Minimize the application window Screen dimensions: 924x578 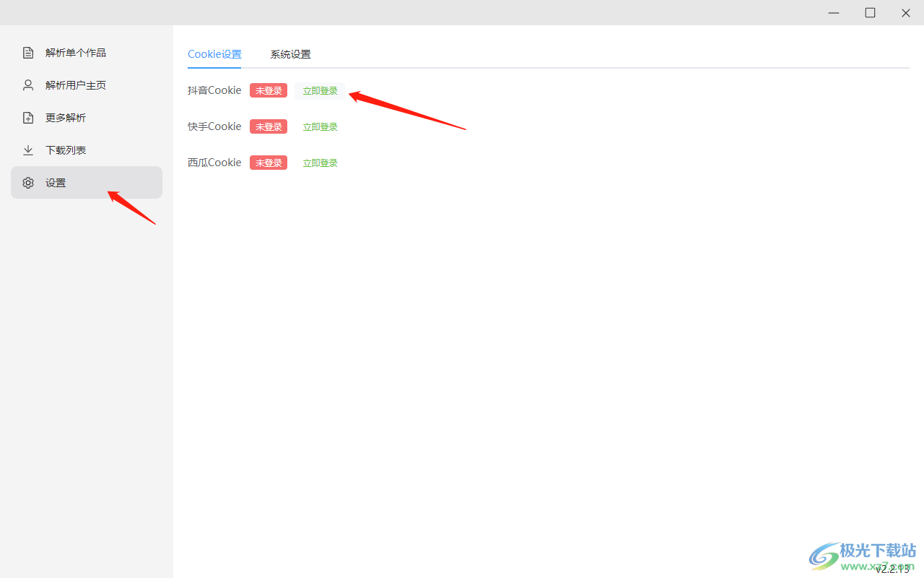point(834,13)
